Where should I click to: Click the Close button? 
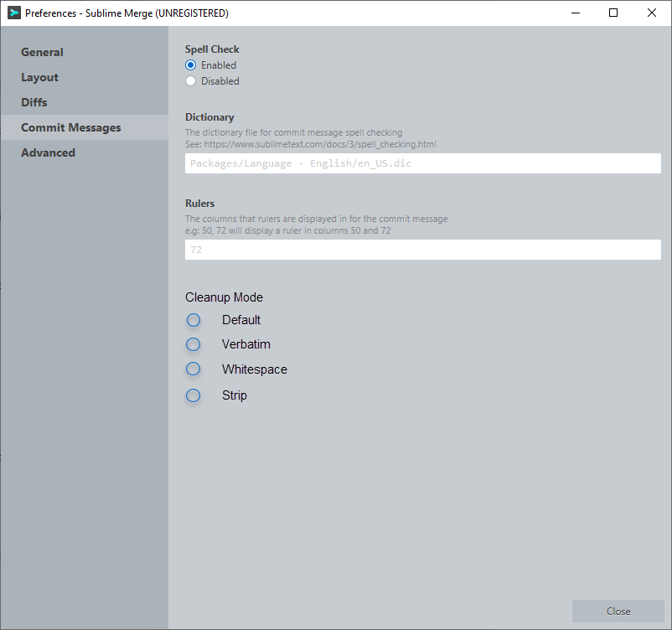(618, 611)
